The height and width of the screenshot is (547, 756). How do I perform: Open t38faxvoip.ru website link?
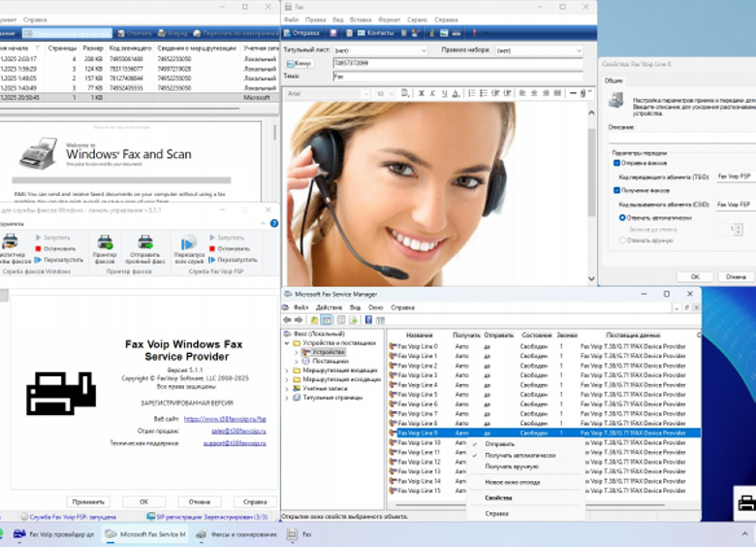[225, 419]
